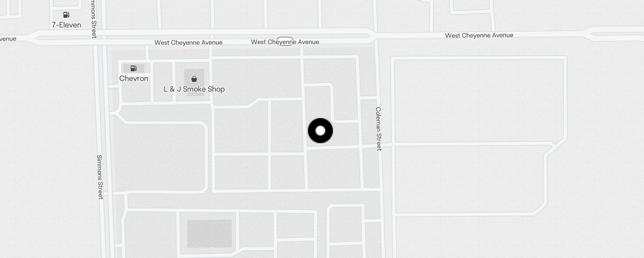
Task: Click the Chevron gas station icon
Action: 134,68
